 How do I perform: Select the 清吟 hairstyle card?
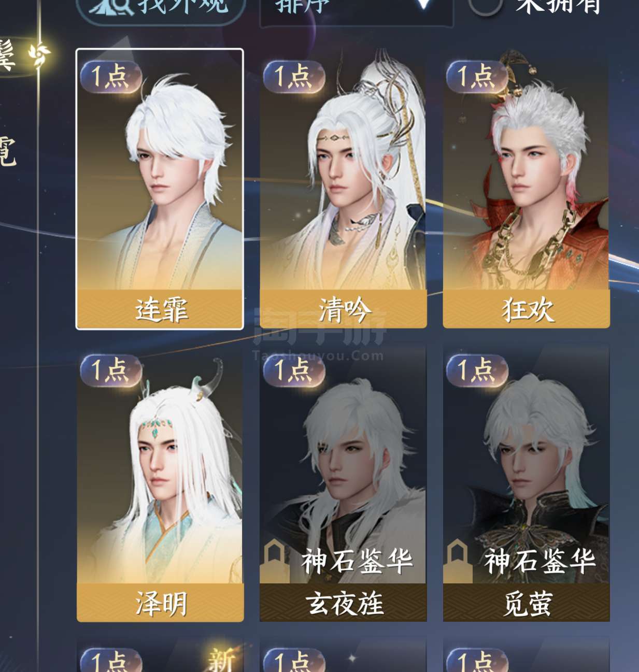(343, 189)
